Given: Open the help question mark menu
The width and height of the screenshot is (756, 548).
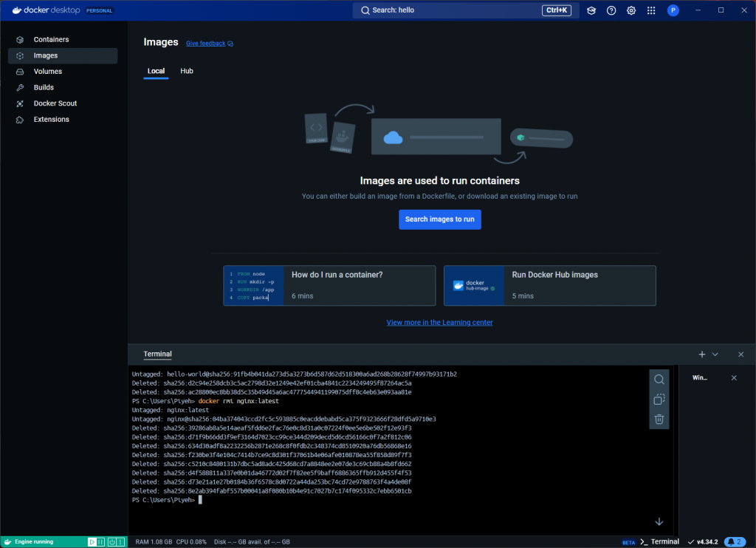Looking at the screenshot, I should (611, 10).
